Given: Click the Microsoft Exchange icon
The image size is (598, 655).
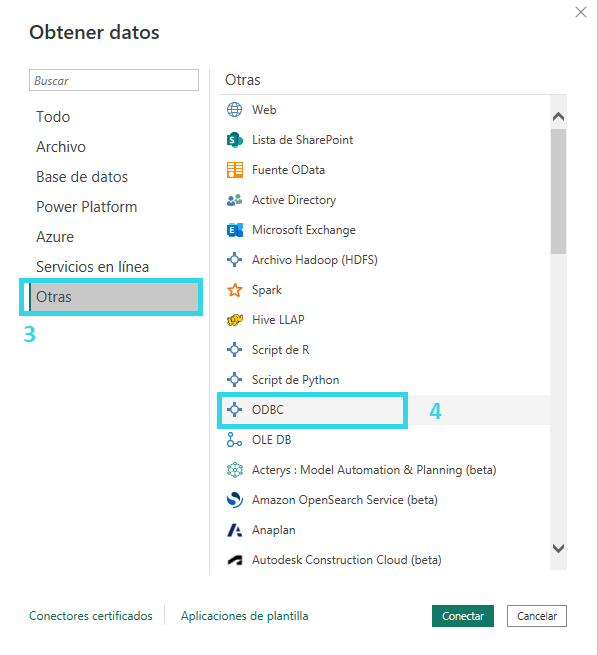Looking at the screenshot, I should [234, 230].
